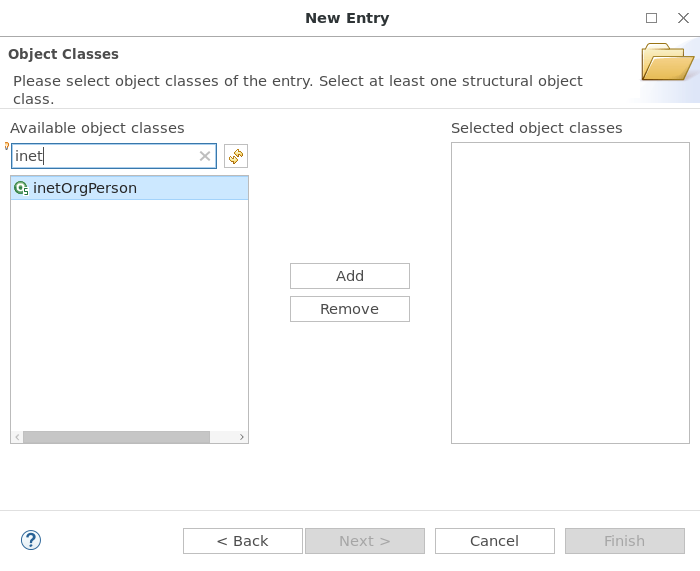Clear the object class filter text
Image resolution: width=700 pixels, height=571 pixels.
click(205, 156)
